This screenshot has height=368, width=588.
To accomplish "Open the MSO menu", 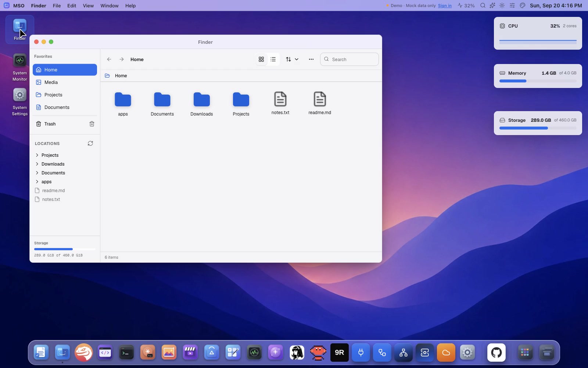I will coord(19,6).
